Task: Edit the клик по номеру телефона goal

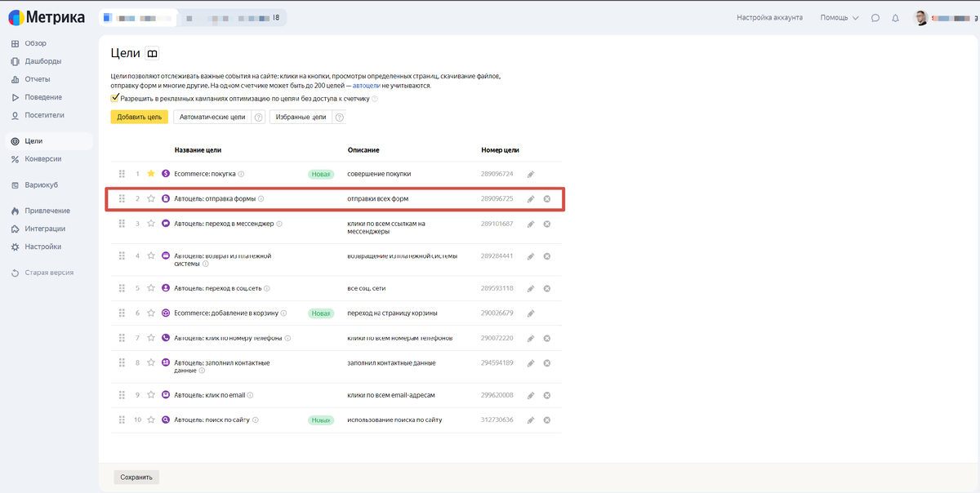Action: 531,338
